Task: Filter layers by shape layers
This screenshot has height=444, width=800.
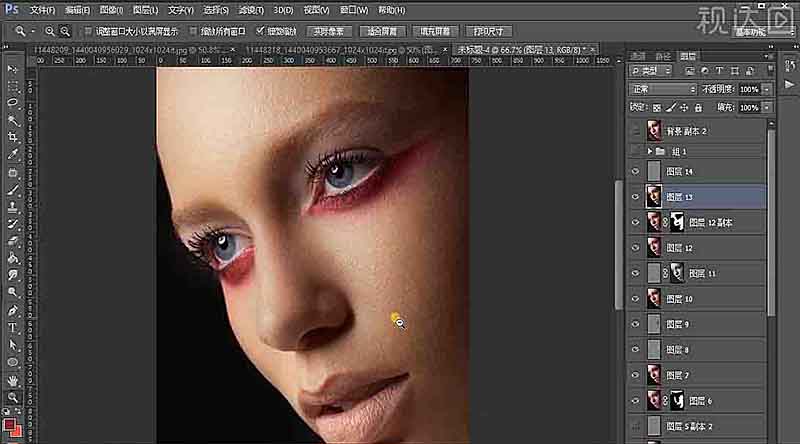Action: pos(735,70)
